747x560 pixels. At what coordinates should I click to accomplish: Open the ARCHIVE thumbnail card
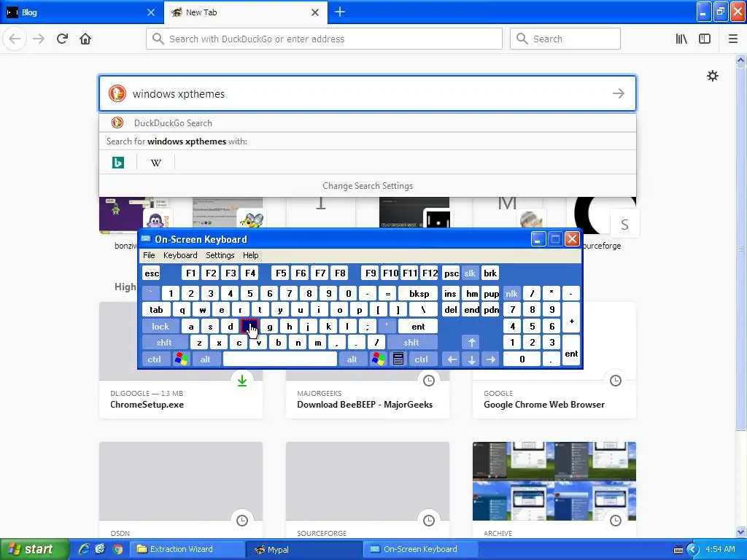point(554,490)
